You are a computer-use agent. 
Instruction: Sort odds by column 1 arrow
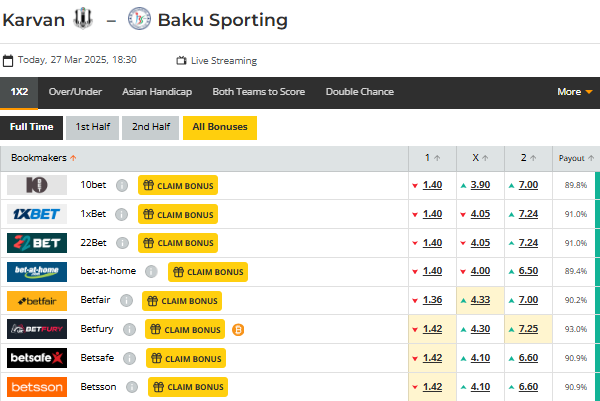(437, 158)
